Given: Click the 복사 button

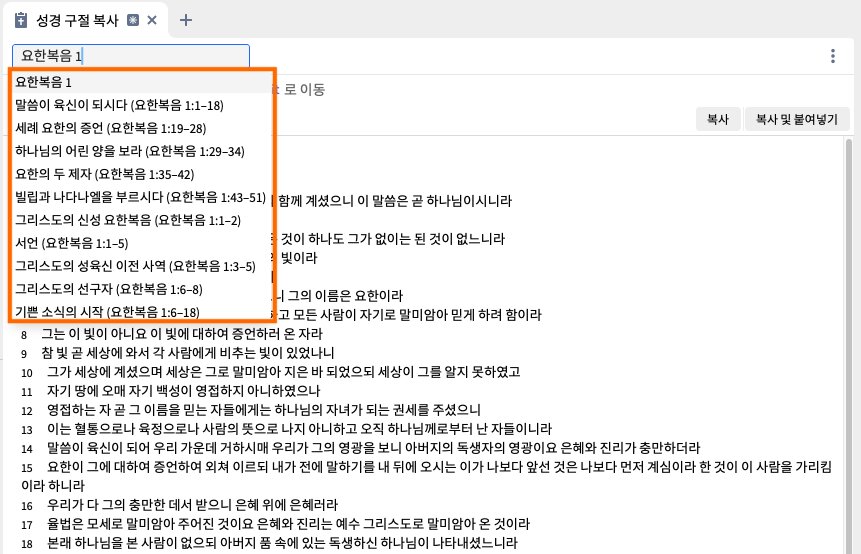Looking at the screenshot, I should click(718, 119).
